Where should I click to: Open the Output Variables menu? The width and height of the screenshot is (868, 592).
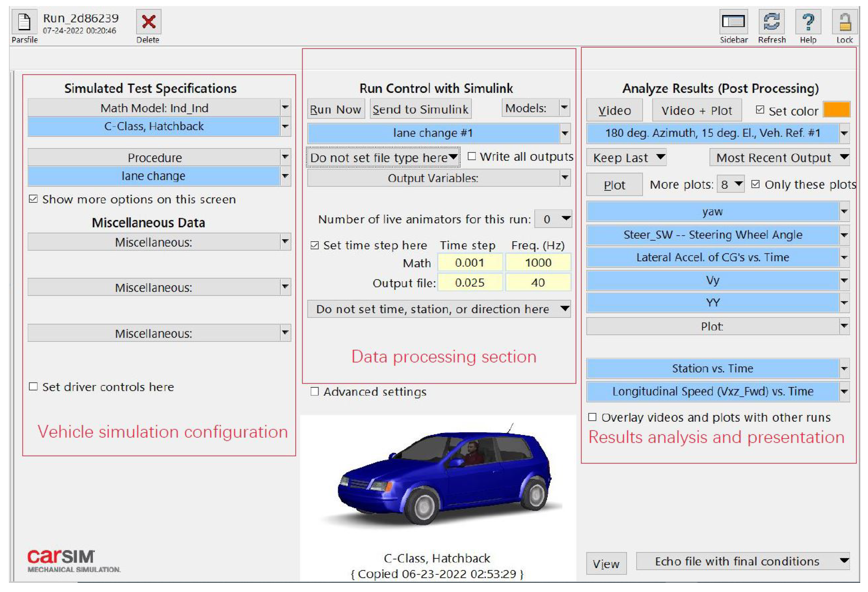pos(433,178)
